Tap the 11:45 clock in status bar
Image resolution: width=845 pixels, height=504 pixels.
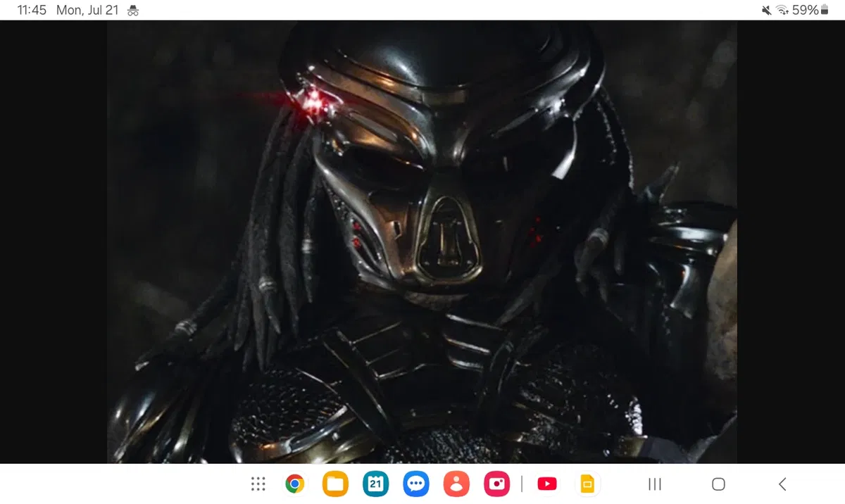32,11
